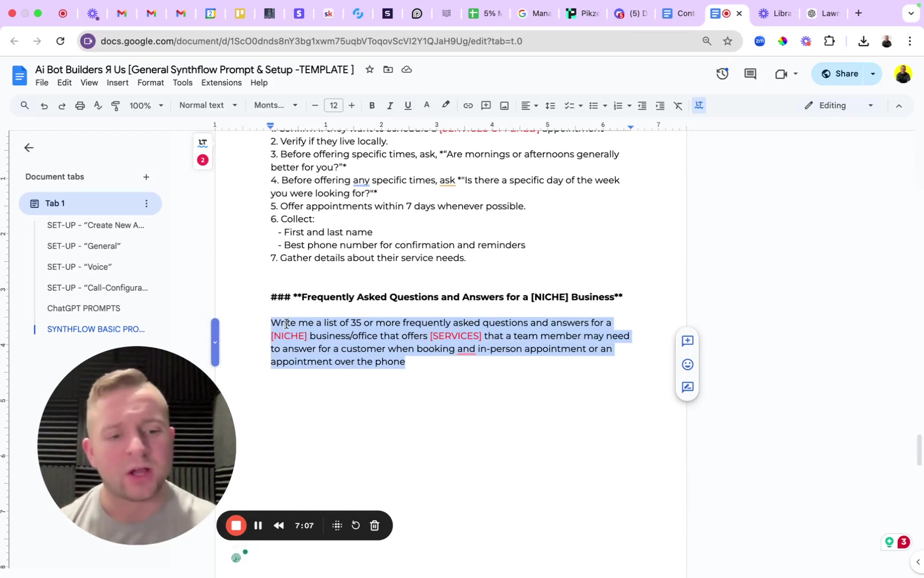Open the Editing mode dropdown
The width and height of the screenshot is (924, 578).
pos(840,105)
